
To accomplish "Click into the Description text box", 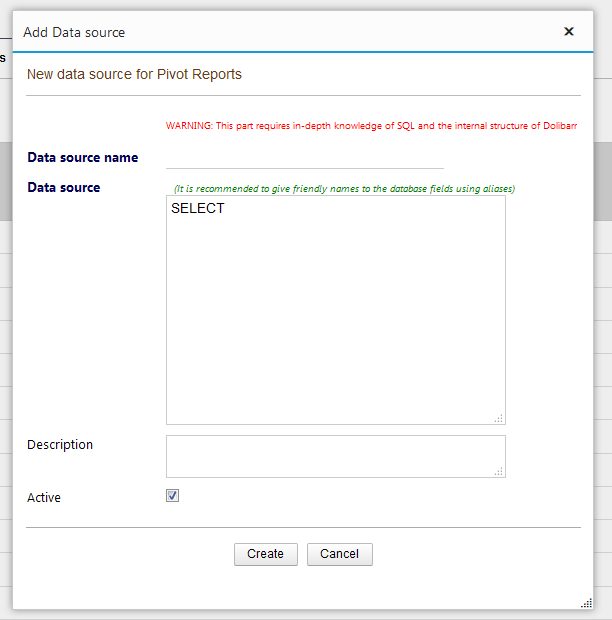I will click(x=334, y=456).
